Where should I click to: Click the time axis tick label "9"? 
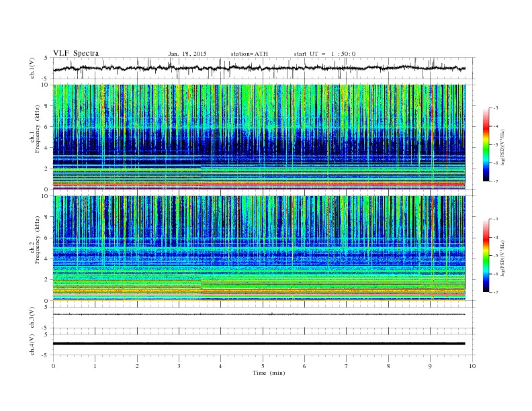pos(430,366)
